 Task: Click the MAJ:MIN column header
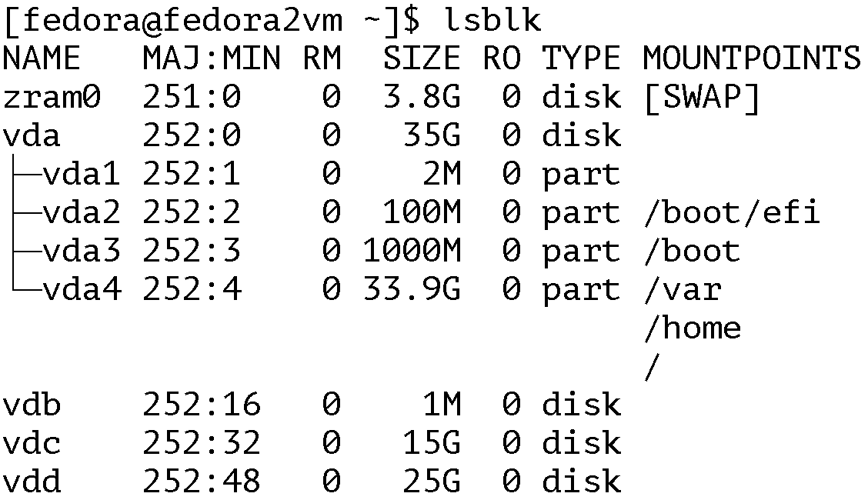pyautogui.click(x=211, y=59)
